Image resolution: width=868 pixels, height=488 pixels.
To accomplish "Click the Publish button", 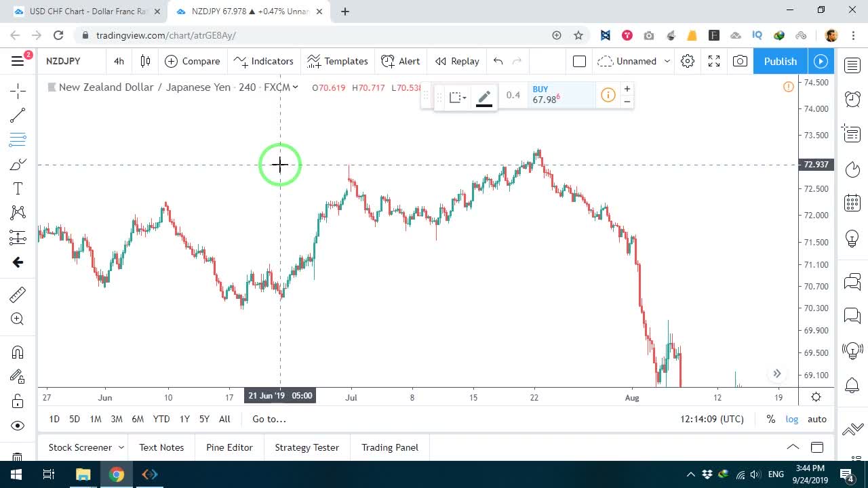I will tap(781, 61).
